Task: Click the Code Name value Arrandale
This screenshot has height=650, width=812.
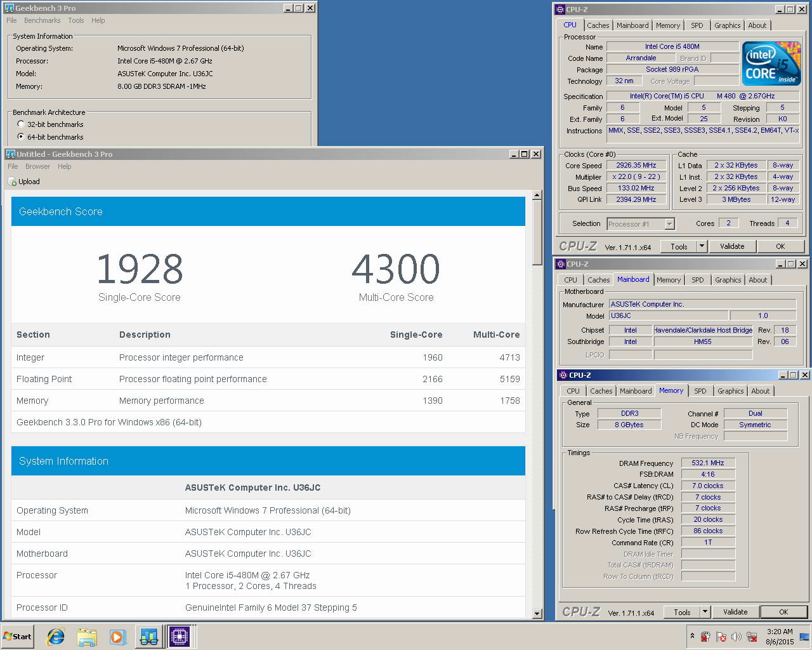Action: coord(641,58)
